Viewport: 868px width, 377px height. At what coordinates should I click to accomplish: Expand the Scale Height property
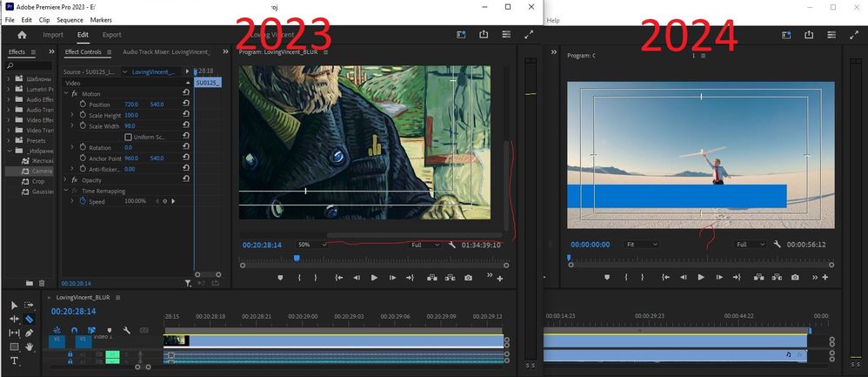tap(72, 115)
